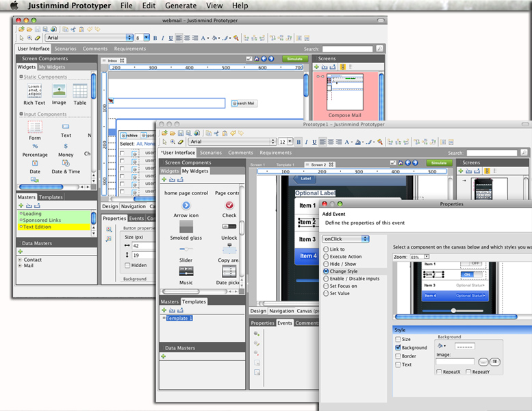Open the Help menu

(240, 5)
